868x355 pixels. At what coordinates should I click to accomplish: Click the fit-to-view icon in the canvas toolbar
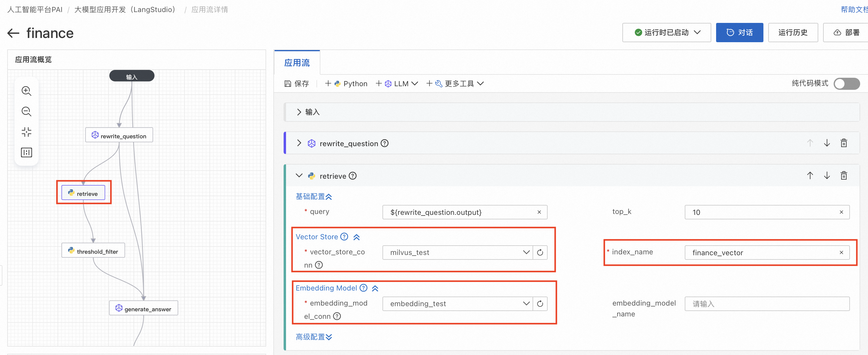pos(26,132)
